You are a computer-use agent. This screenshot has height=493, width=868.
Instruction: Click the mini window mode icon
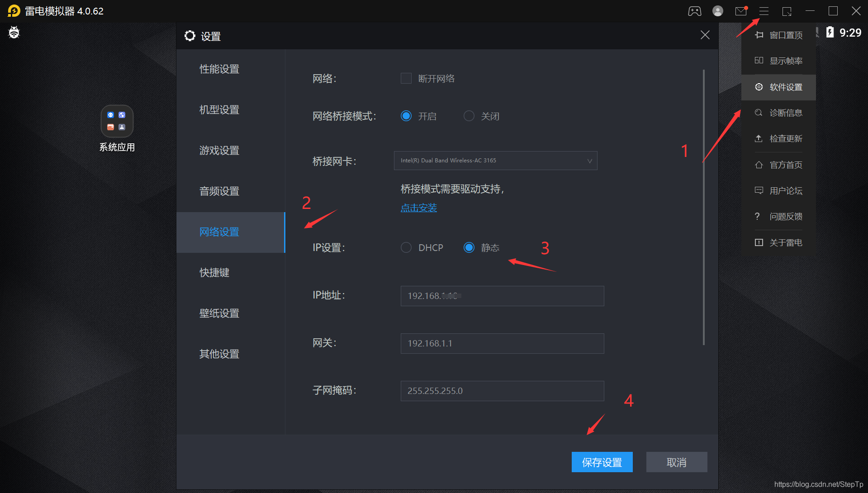pyautogui.click(x=787, y=11)
